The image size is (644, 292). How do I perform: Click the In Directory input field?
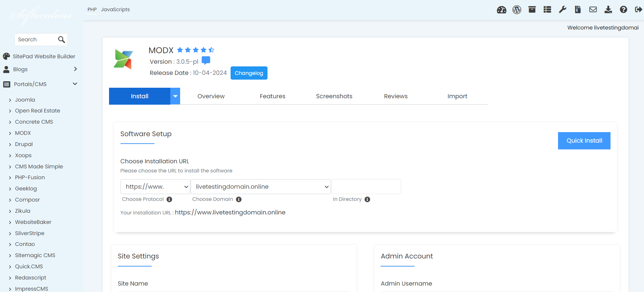click(366, 187)
